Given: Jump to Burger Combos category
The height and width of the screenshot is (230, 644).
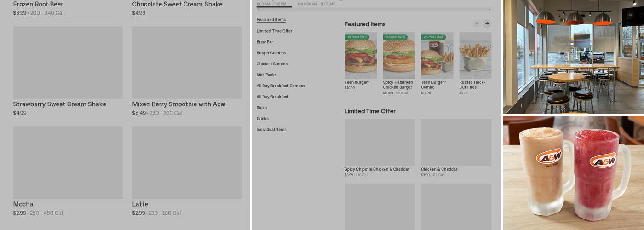Looking at the screenshot, I should [x=271, y=53].
